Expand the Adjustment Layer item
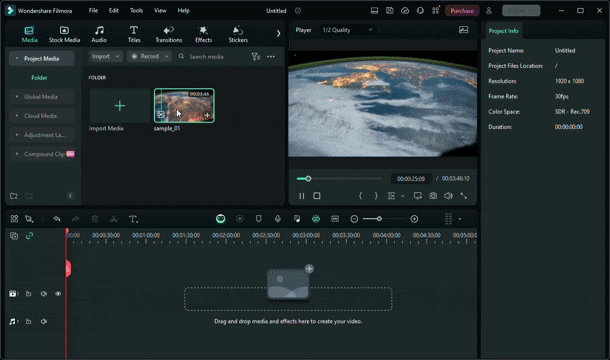 (17, 135)
